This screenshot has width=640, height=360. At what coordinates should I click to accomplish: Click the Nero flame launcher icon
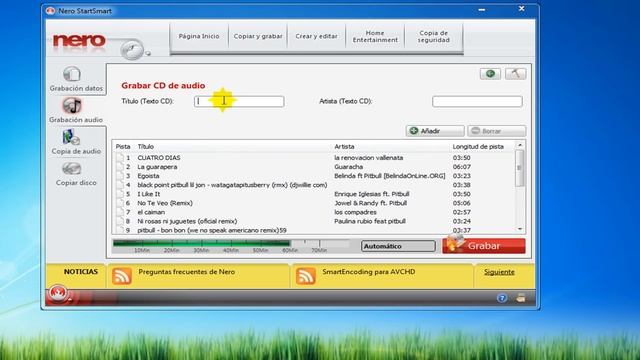click(x=58, y=292)
